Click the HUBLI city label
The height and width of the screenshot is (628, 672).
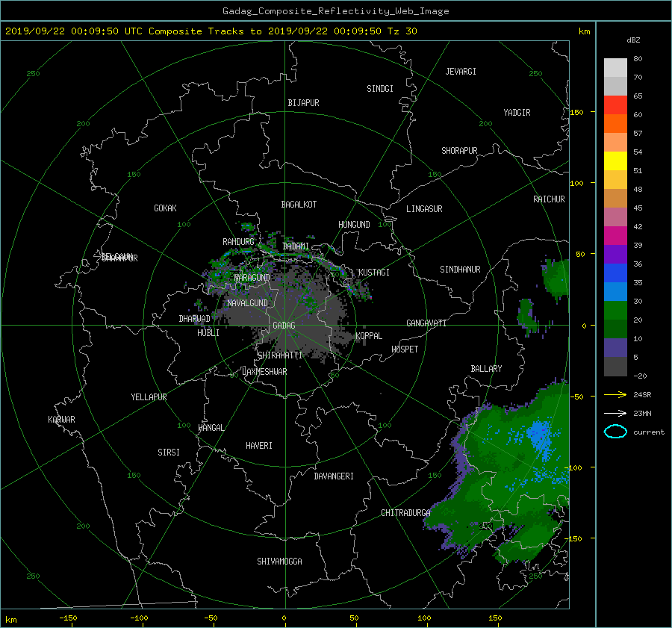pyautogui.click(x=208, y=333)
